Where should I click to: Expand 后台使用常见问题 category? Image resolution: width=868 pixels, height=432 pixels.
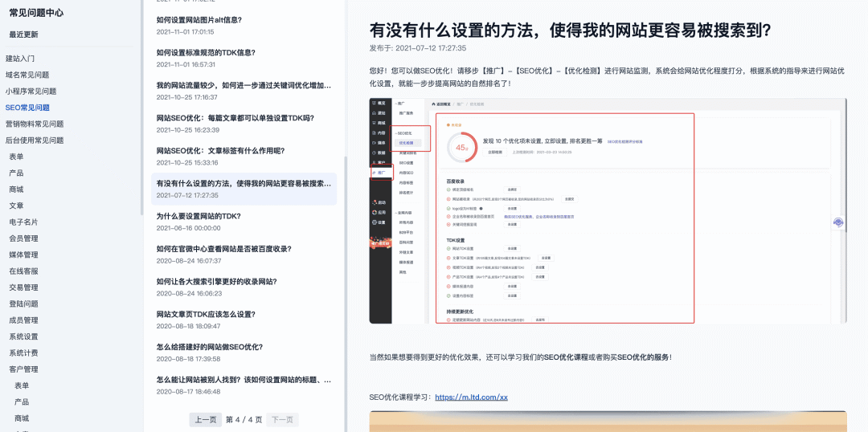[35, 141]
